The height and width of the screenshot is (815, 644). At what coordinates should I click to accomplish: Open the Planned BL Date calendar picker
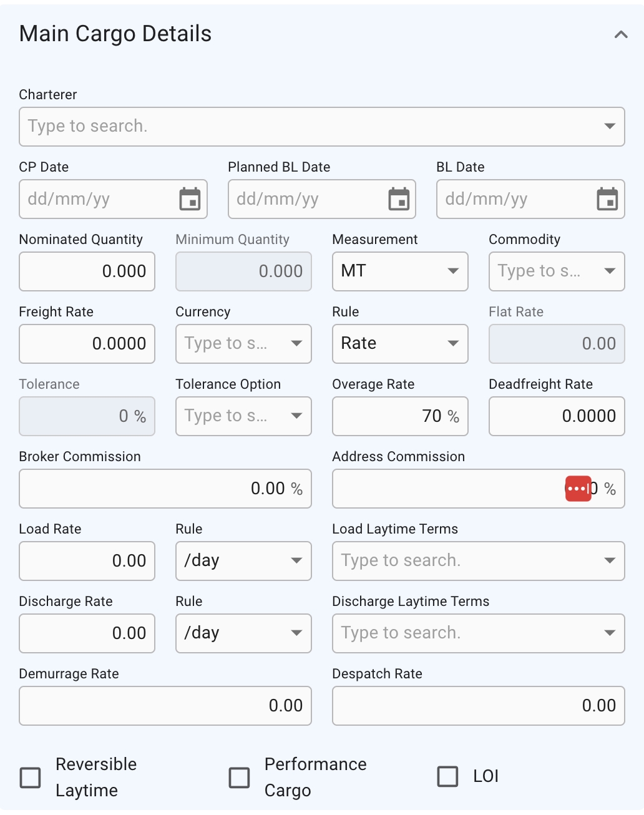(x=399, y=200)
